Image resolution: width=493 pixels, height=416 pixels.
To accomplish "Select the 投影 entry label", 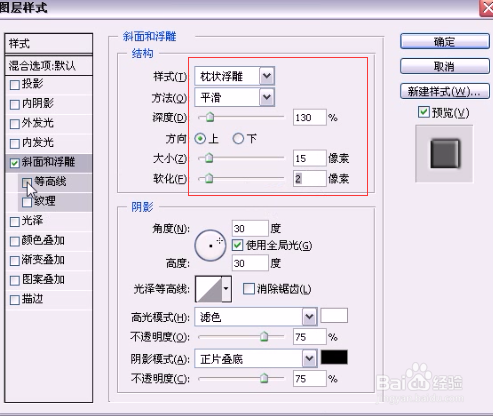I will click(x=32, y=84).
